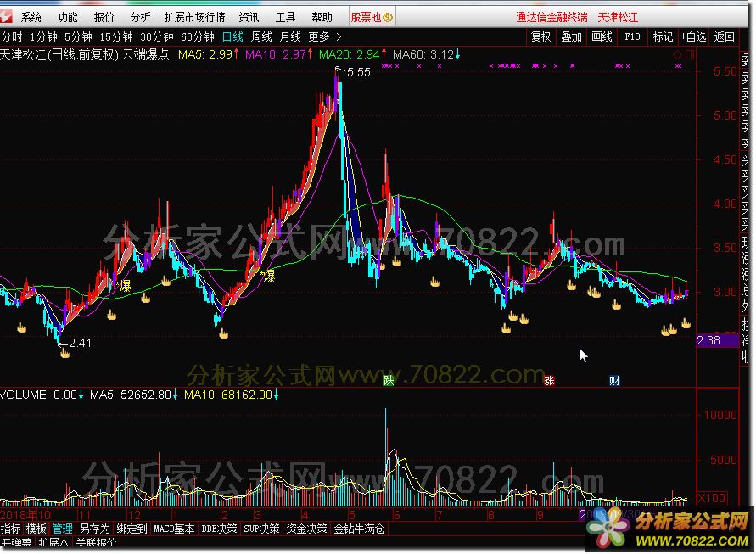This screenshot has height=554, width=756.
Task: Expand the 更多 periods list
Action: [x=325, y=37]
